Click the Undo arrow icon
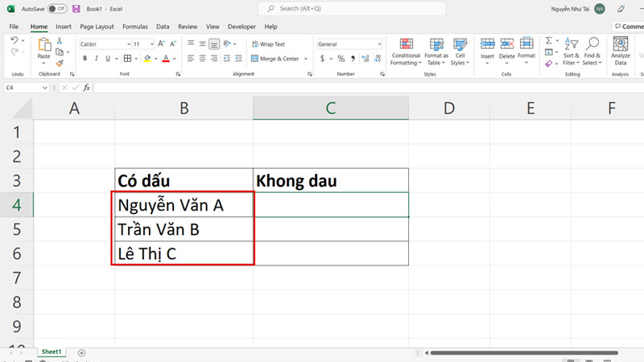This screenshot has height=362, width=644. pyautogui.click(x=14, y=40)
